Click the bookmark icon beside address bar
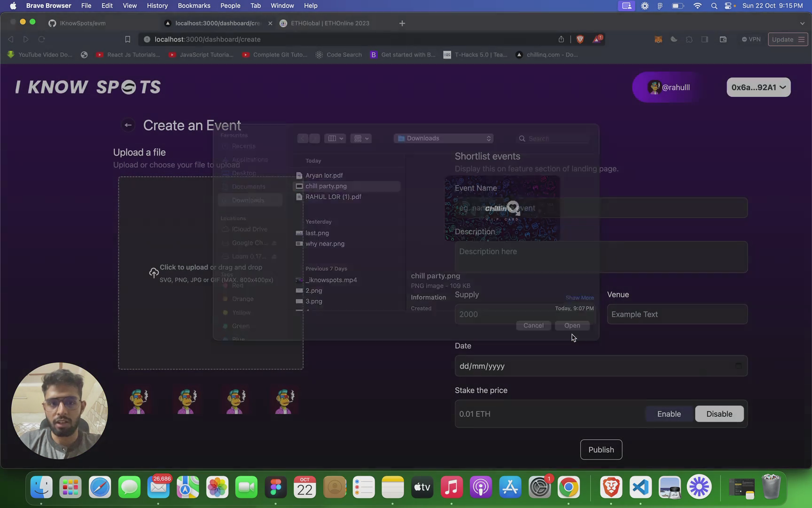 [127, 40]
